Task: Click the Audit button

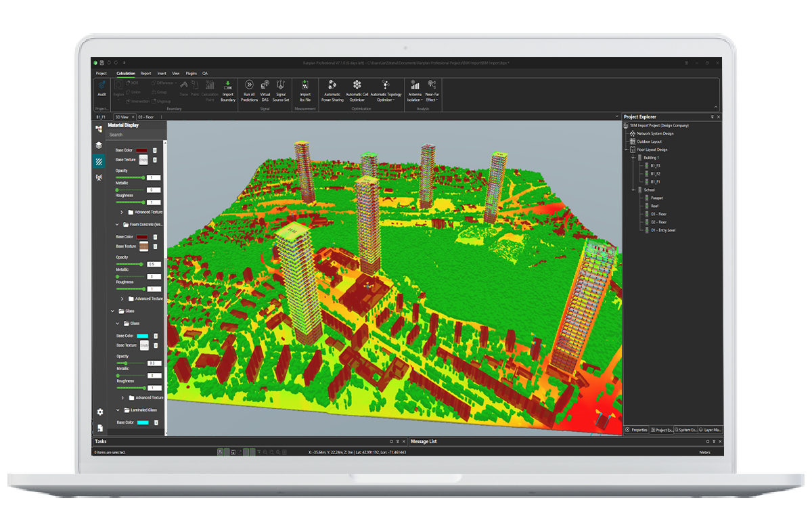Action: tap(100, 88)
